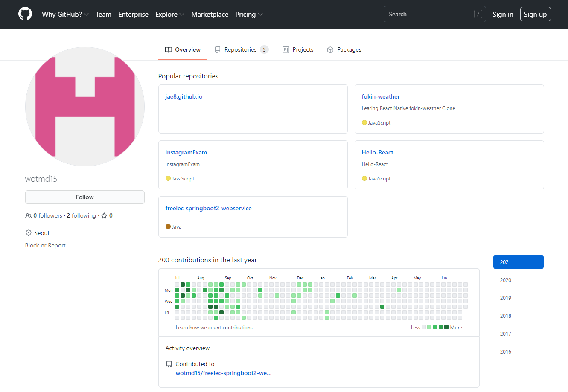Select the Marketplace menu item

(210, 14)
